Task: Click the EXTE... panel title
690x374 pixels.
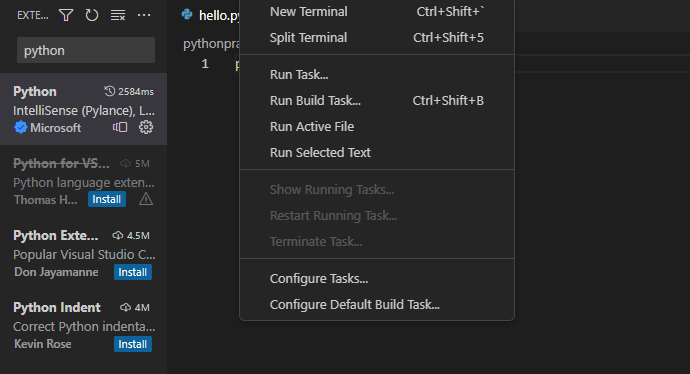Action: coord(33,15)
